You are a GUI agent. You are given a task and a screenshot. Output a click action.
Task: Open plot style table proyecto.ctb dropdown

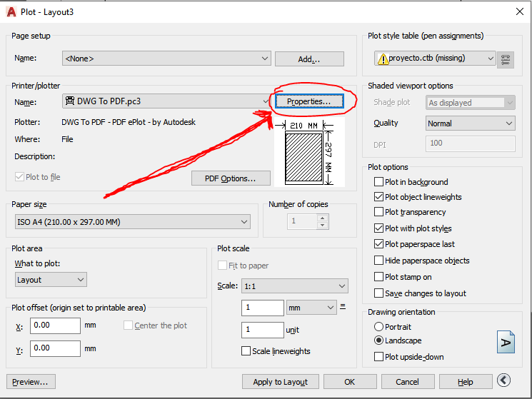click(x=435, y=59)
